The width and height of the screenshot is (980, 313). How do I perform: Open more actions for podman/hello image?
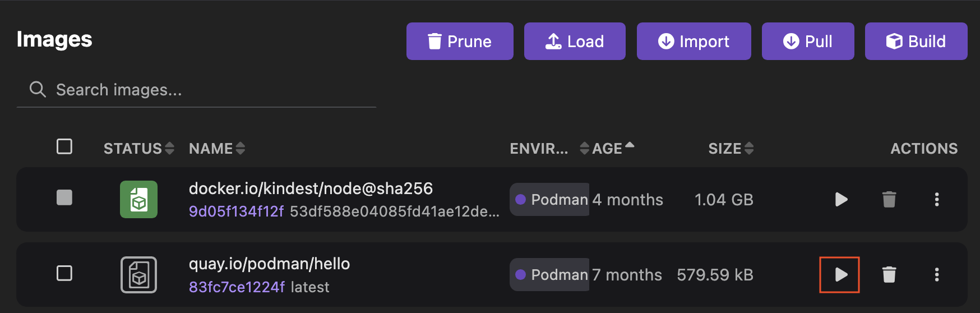click(936, 274)
